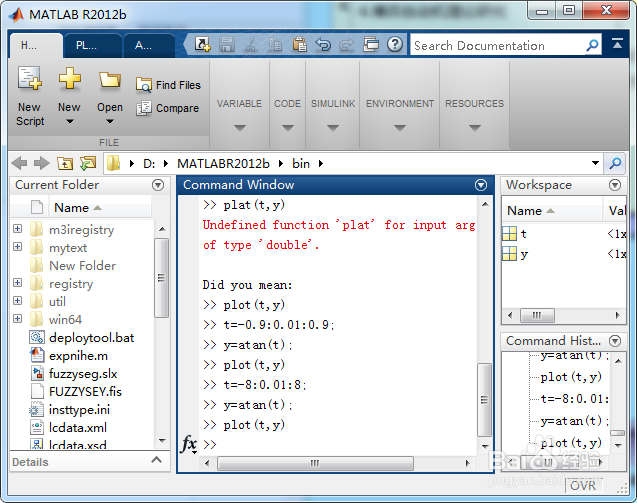Viewport: 637px width, 503px height.
Task: Click the documentation search magnifier icon
Action: coord(592,45)
